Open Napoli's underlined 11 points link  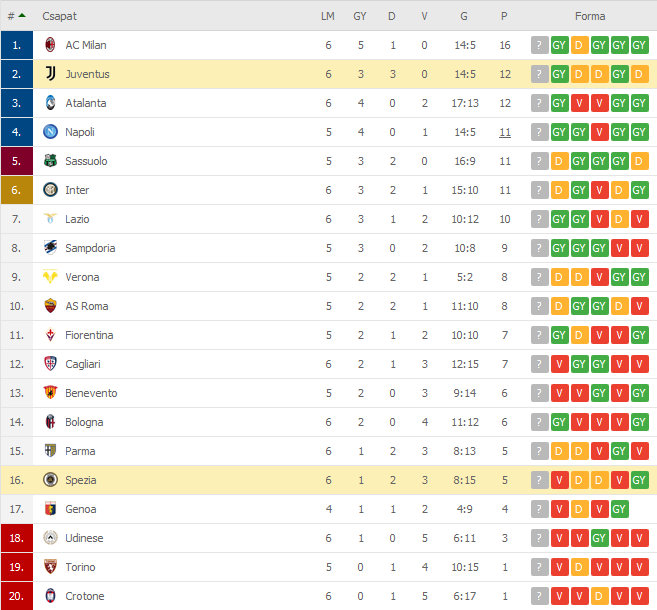pos(505,132)
